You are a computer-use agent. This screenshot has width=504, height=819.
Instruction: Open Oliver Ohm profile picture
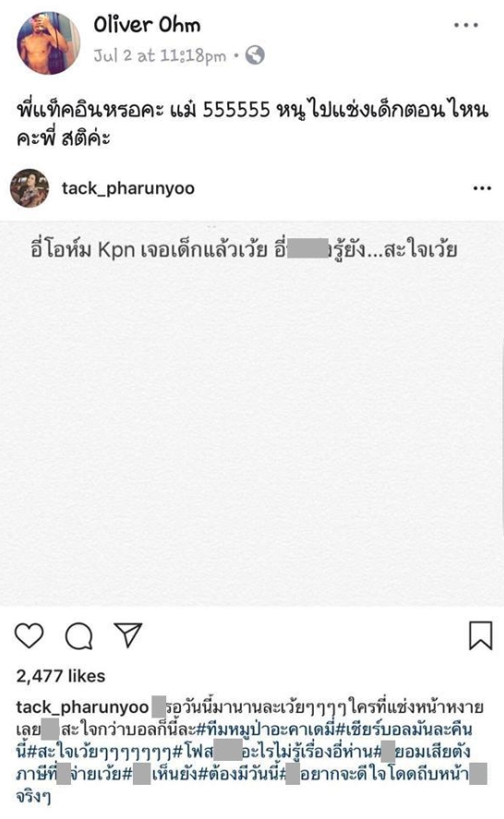coord(49,42)
